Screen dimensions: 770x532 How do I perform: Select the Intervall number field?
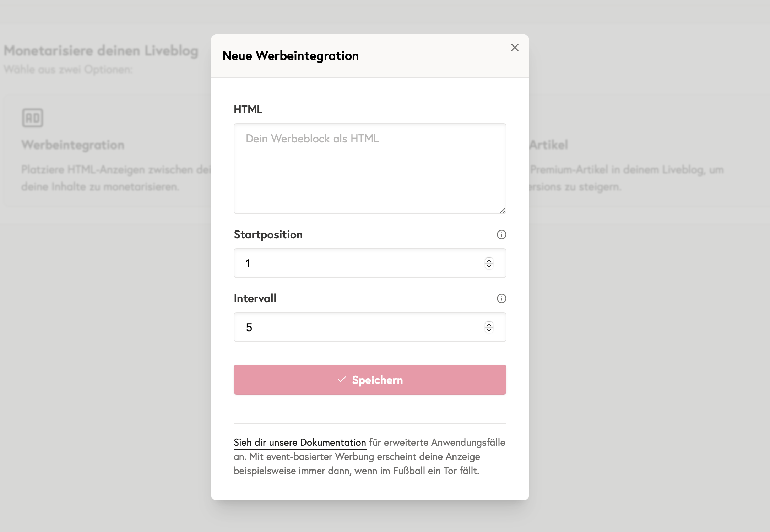coord(355,327)
